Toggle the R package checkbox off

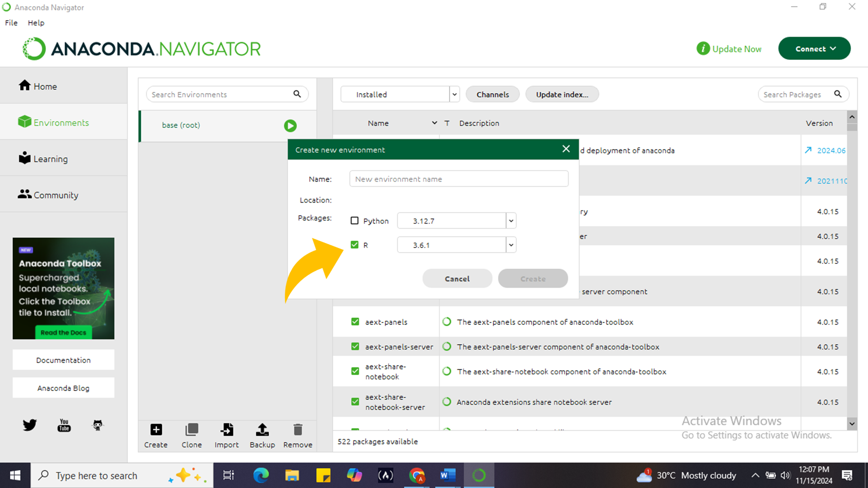pos(355,244)
